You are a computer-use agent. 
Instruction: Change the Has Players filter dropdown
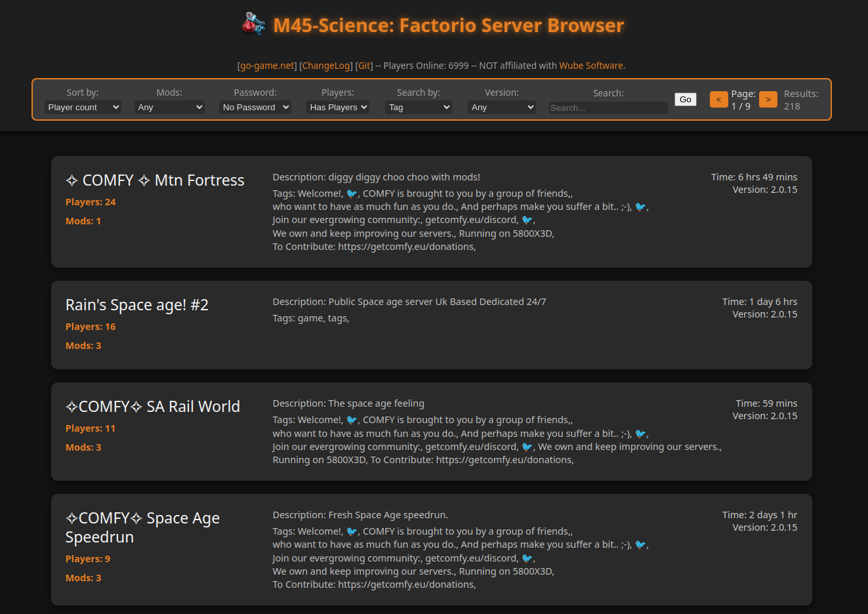338,107
